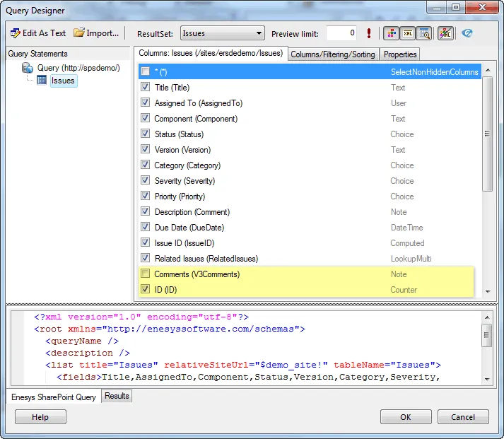This screenshot has width=504, height=439.
Task: Switch to XML view toolbar icon
Action: pos(408,33)
